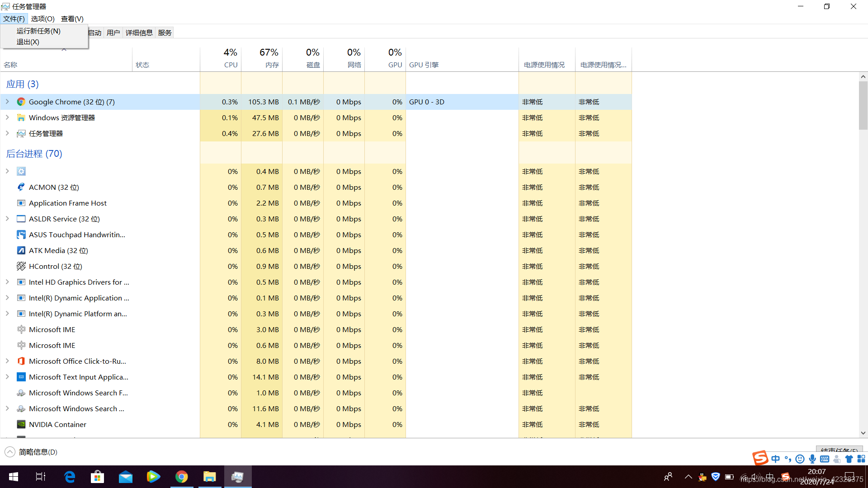The width and height of the screenshot is (868, 488).
Task: Expand the Windows 资源管理器 process tree
Action: tap(7, 117)
